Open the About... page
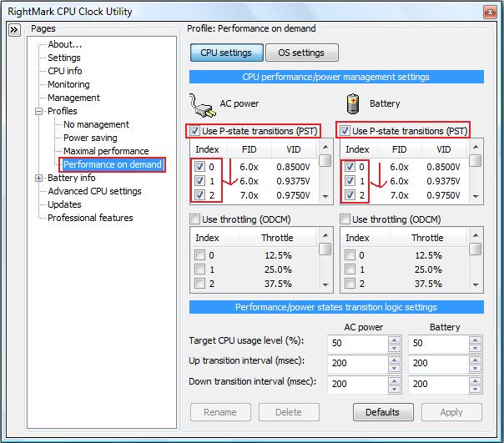The image size is (504, 443). click(65, 44)
